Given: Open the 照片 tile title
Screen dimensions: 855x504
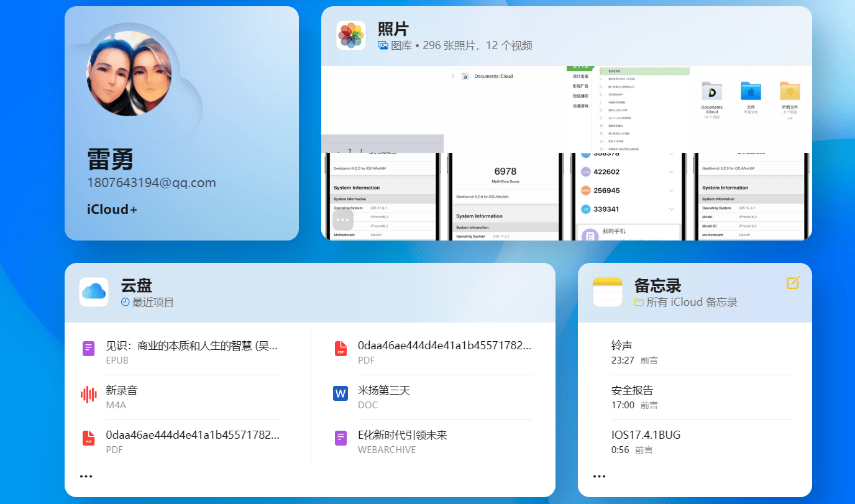Looking at the screenshot, I should 393,29.
